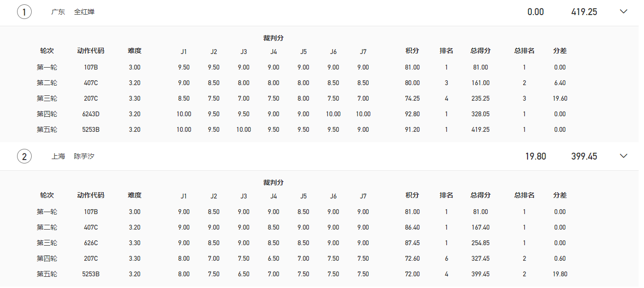The width and height of the screenshot is (644, 288).
Task: Click total score 419.25 in header row
Action: pos(584,12)
